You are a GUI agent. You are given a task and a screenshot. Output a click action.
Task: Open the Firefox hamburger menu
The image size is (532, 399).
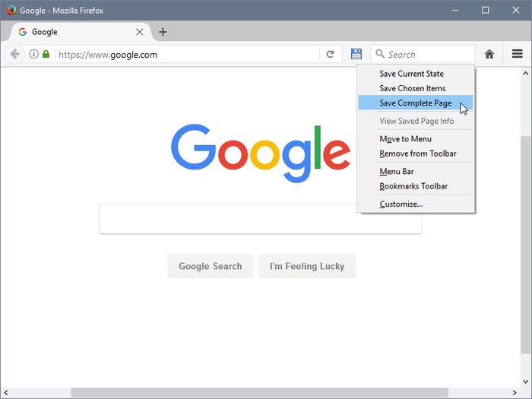pyautogui.click(x=517, y=54)
